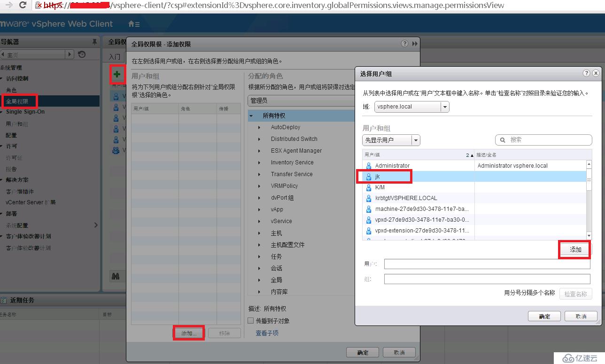Cancel the Select Users/Groups dialog
This screenshot has height=364, width=605.
click(x=581, y=316)
